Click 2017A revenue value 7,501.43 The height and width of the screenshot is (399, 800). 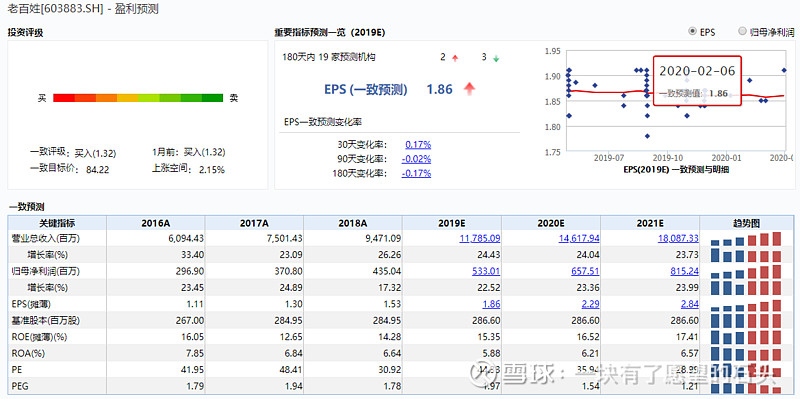click(x=284, y=238)
